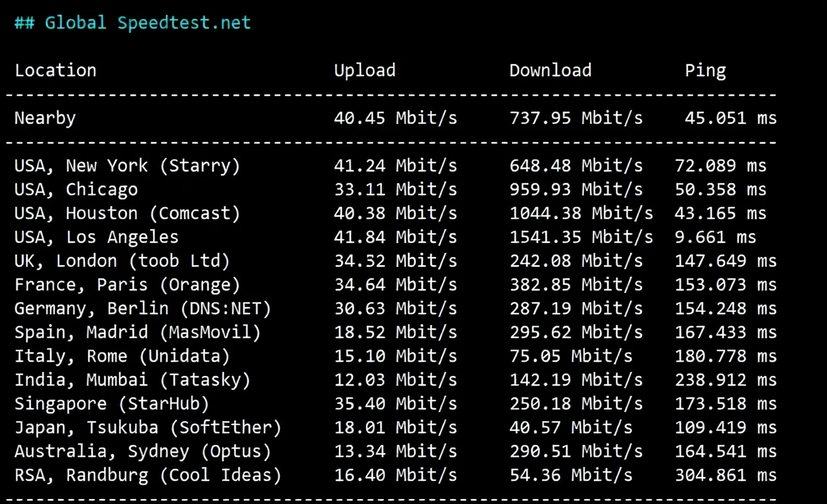The height and width of the screenshot is (504, 827).
Task: Select the France, Paris (Orange) row
Action: click(x=396, y=285)
